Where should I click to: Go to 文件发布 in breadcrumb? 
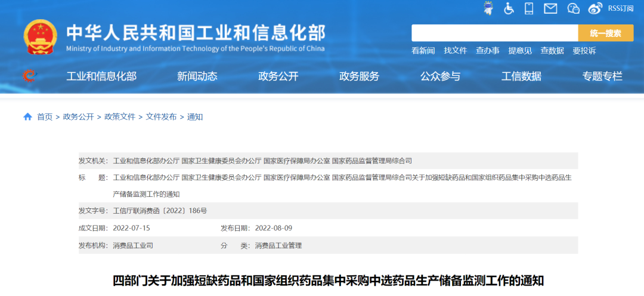[161, 117]
